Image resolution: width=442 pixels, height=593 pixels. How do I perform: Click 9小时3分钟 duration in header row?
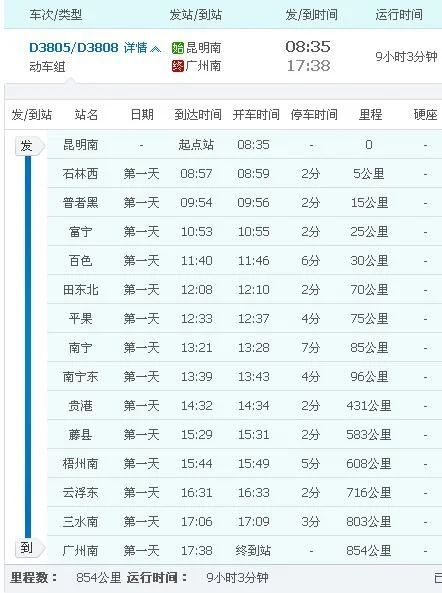click(x=406, y=57)
